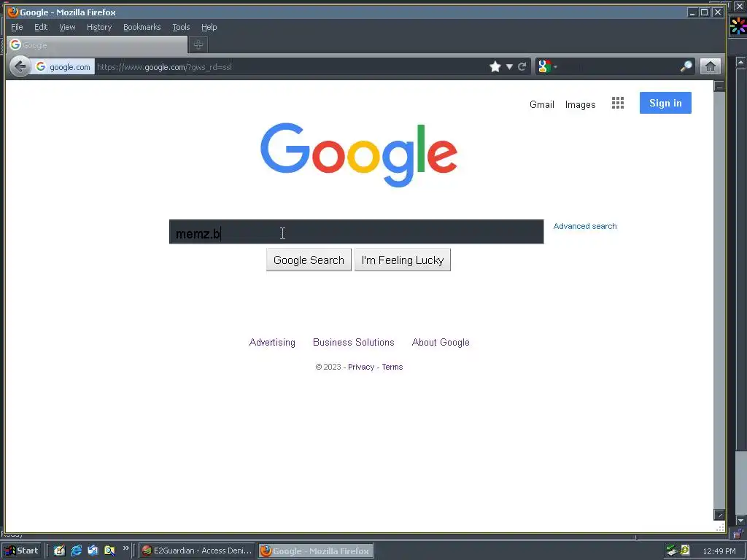The height and width of the screenshot is (560, 747).
Task: Click the URL address field
Action: (x=290, y=67)
